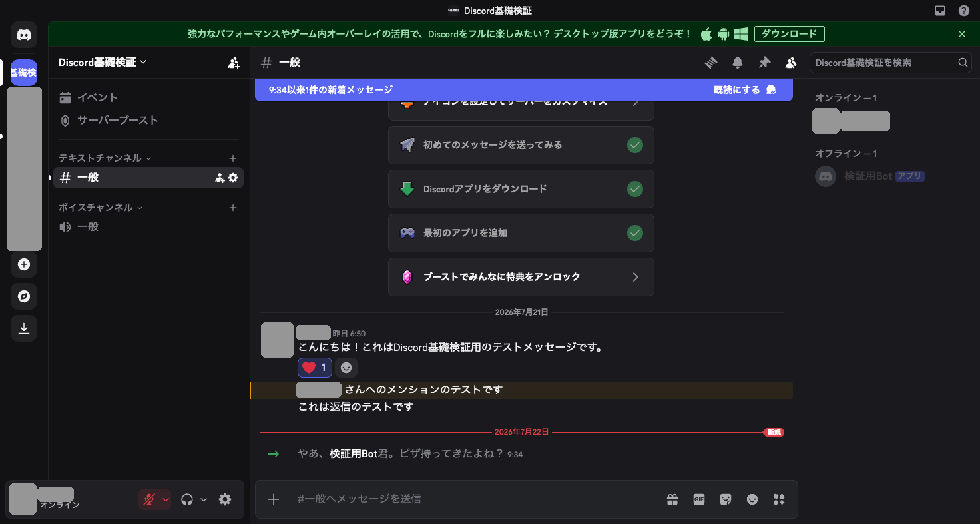This screenshot has width=980, height=524.
Task: Create text channel plus button
Action: (233, 158)
